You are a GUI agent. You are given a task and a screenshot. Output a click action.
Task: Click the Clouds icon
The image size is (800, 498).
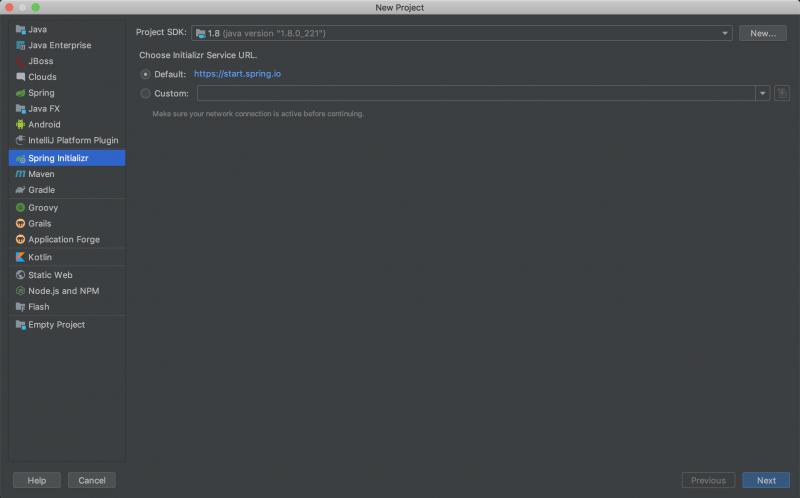(20, 77)
